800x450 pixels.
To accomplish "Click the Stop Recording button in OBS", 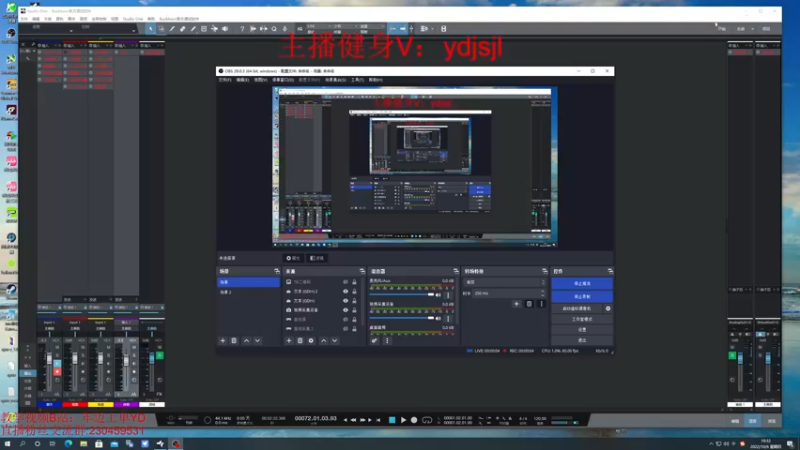I will pos(582,296).
